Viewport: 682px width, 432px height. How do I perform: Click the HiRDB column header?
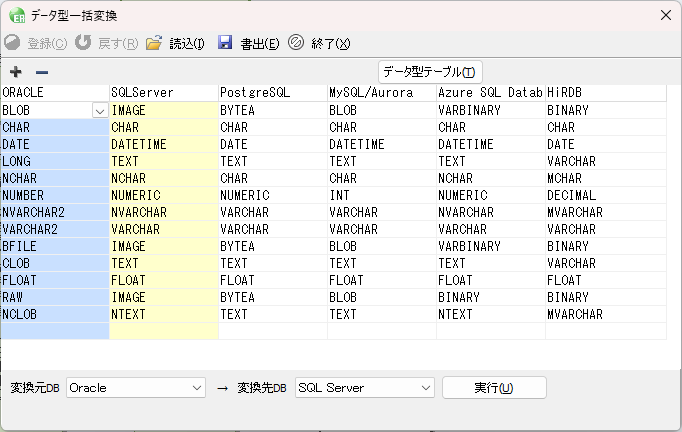[606, 93]
